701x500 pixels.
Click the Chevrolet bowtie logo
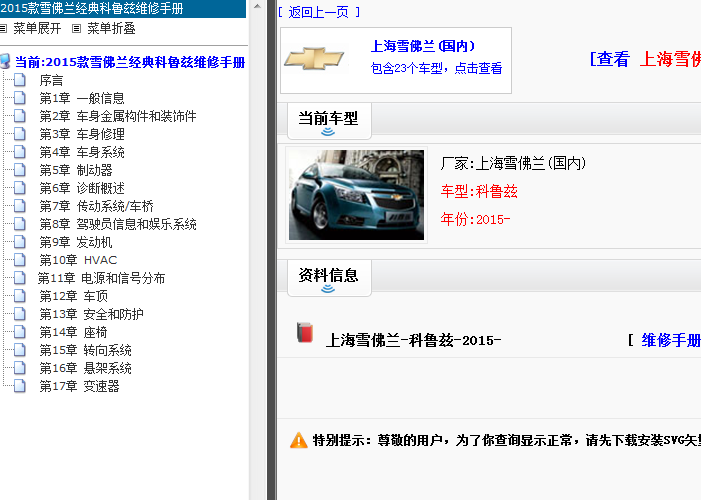314,58
